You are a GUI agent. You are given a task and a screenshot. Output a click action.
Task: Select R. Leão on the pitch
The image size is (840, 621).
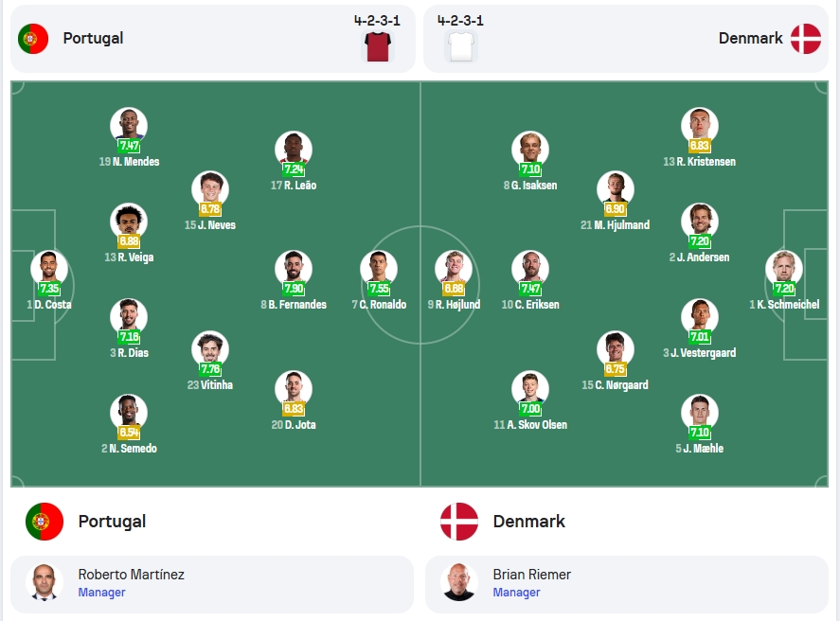294,161
